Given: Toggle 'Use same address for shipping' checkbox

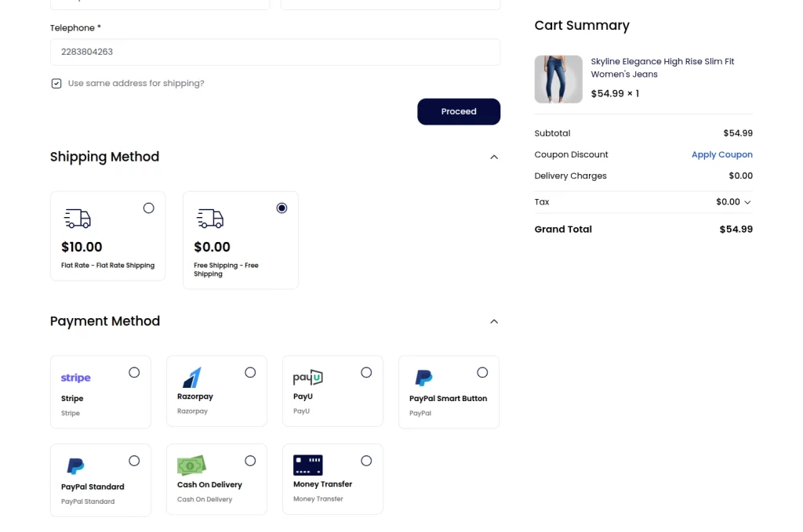Looking at the screenshot, I should click(56, 83).
